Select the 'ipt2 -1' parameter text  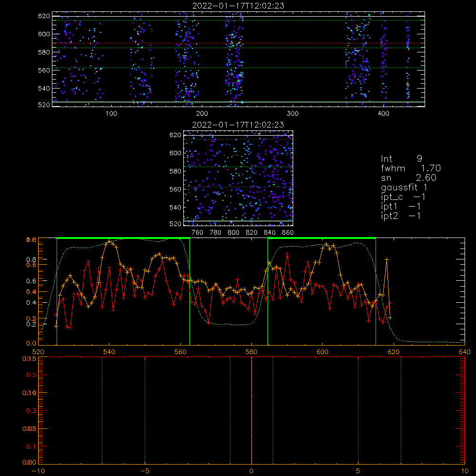(x=401, y=216)
